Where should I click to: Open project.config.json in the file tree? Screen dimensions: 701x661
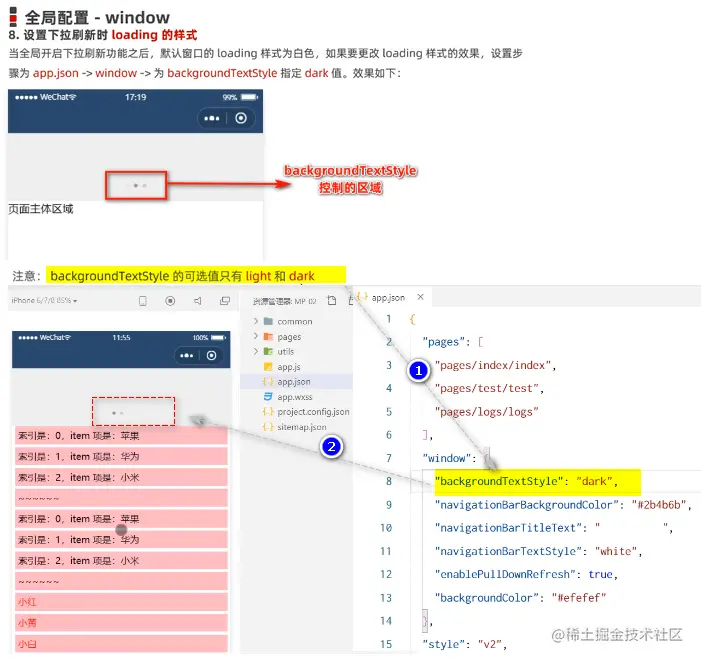point(313,412)
